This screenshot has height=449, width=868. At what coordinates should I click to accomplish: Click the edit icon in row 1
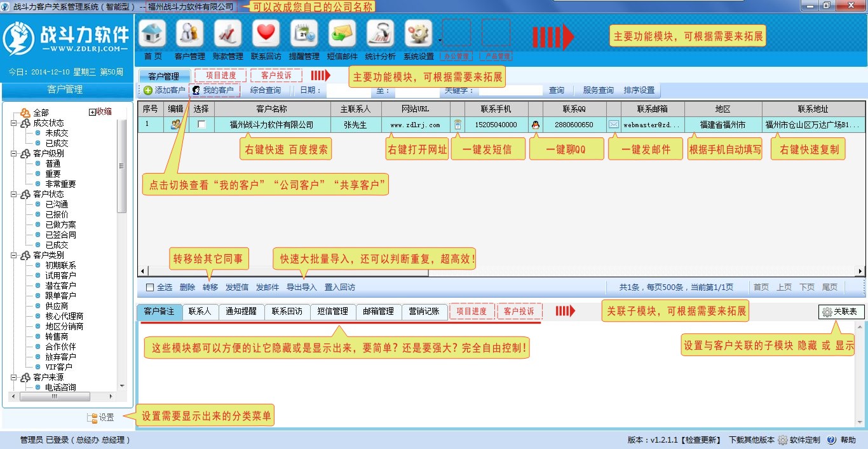176,125
